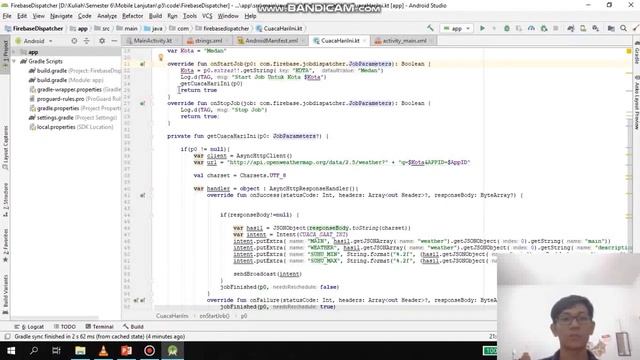This screenshot has height=360, width=640.
Task: Open the Navigate menu
Action: (x=61, y=16)
